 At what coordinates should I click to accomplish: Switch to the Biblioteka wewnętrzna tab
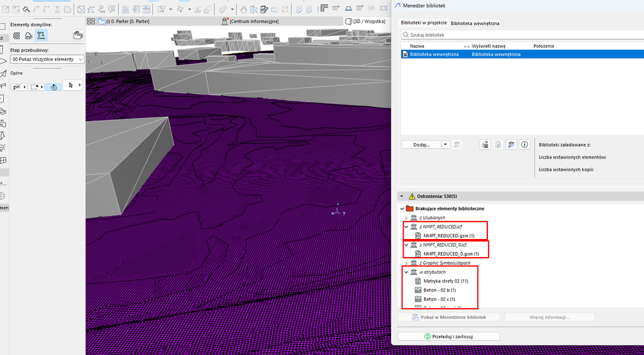click(474, 23)
